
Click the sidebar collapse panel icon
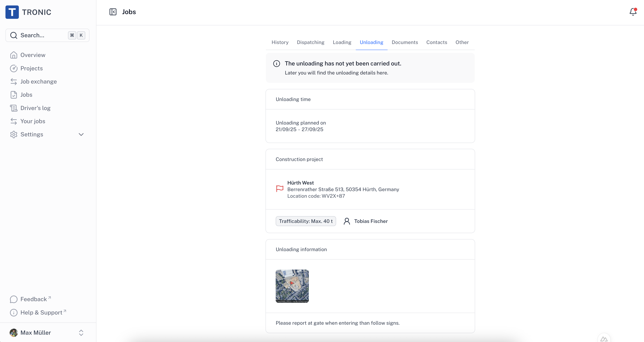click(x=113, y=12)
